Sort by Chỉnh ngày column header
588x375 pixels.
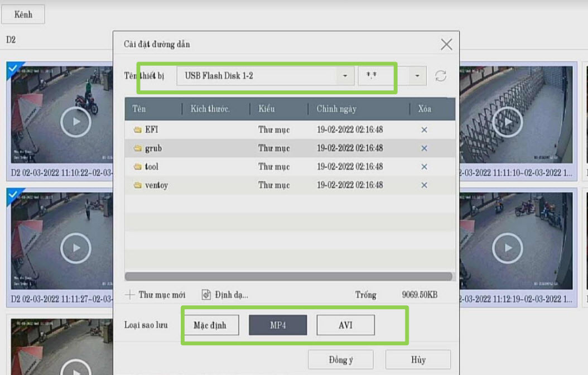[x=336, y=109]
